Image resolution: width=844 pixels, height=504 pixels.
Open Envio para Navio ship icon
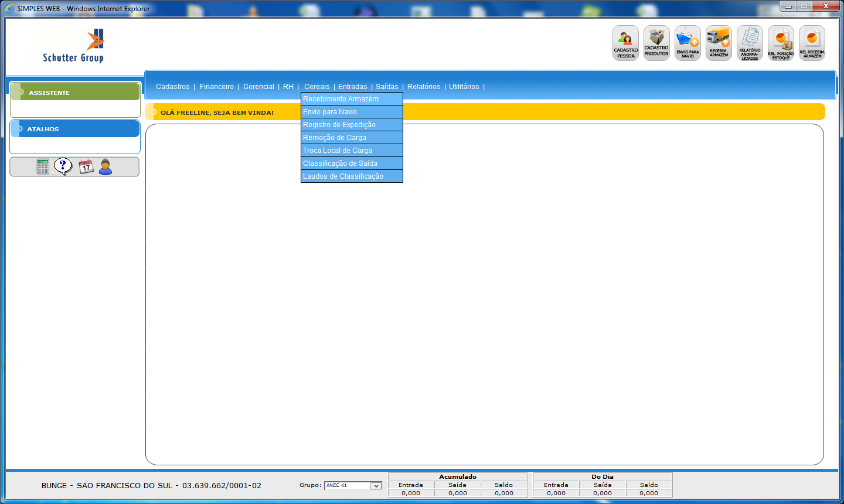[688, 43]
